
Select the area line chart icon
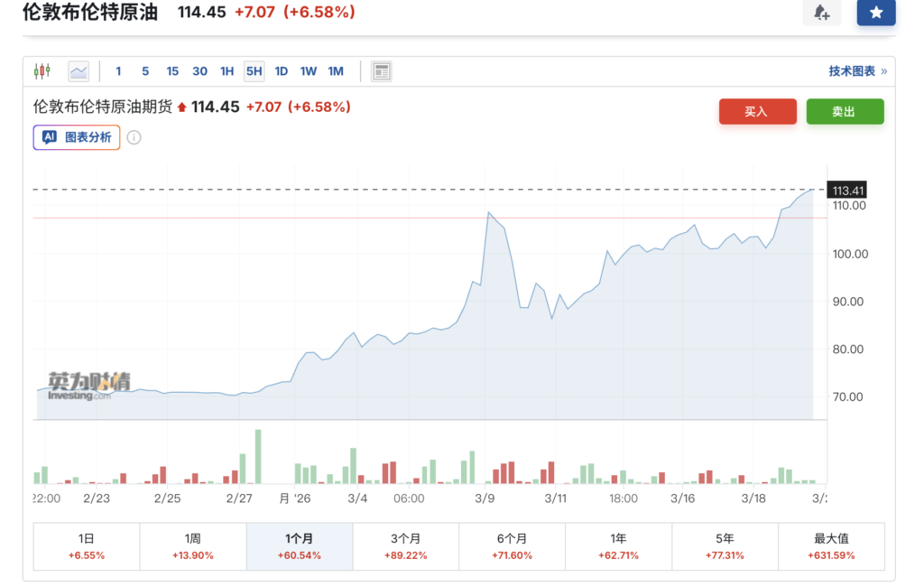79,71
